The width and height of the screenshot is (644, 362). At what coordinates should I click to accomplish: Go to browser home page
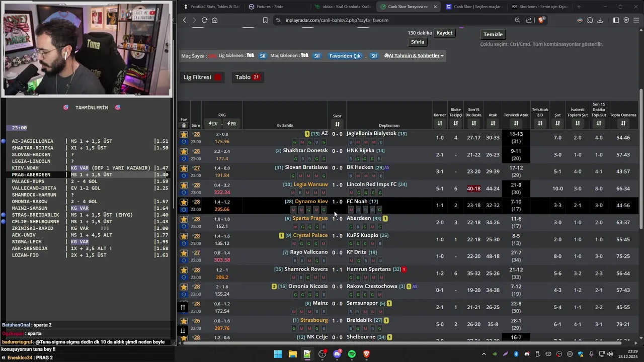pos(215,20)
